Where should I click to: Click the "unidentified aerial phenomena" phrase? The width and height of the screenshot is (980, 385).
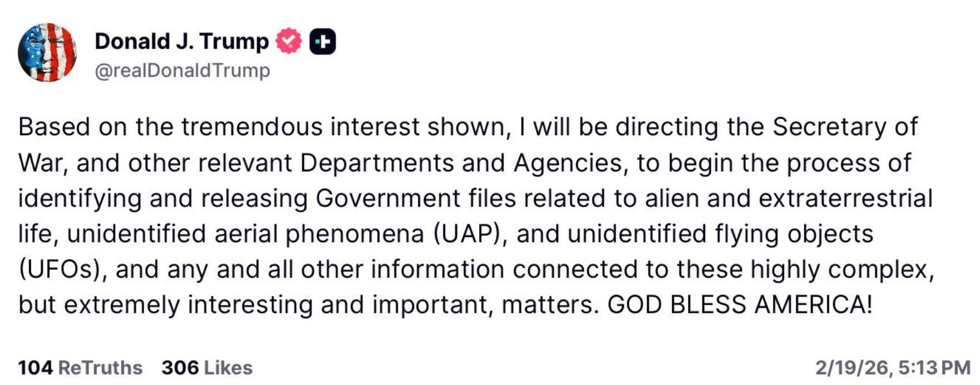[x=245, y=234]
